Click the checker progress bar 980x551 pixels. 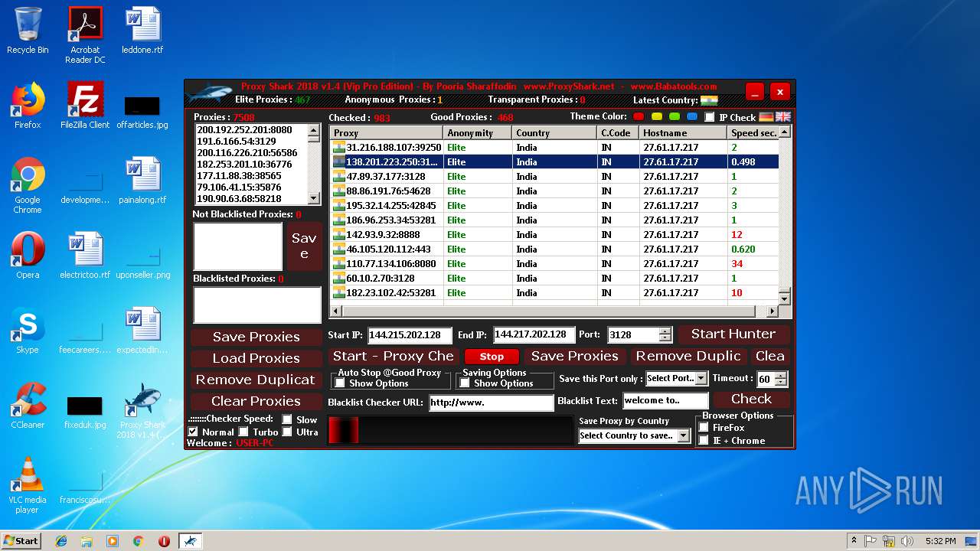(x=450, y=430)
